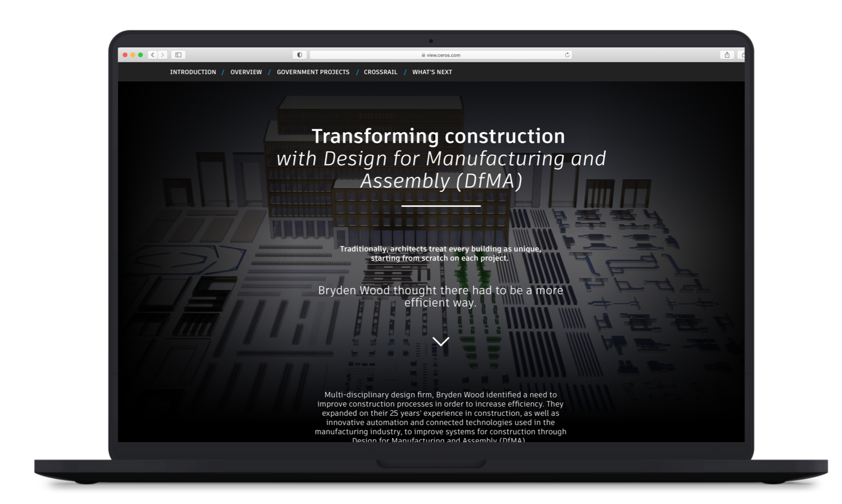Click the browser back arrow button
This screenshot has height=504, width=842.
153,55
